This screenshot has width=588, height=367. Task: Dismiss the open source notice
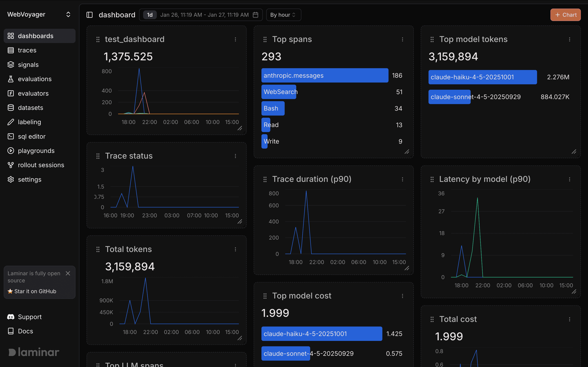pyautogui.click(x=68, y=273)
